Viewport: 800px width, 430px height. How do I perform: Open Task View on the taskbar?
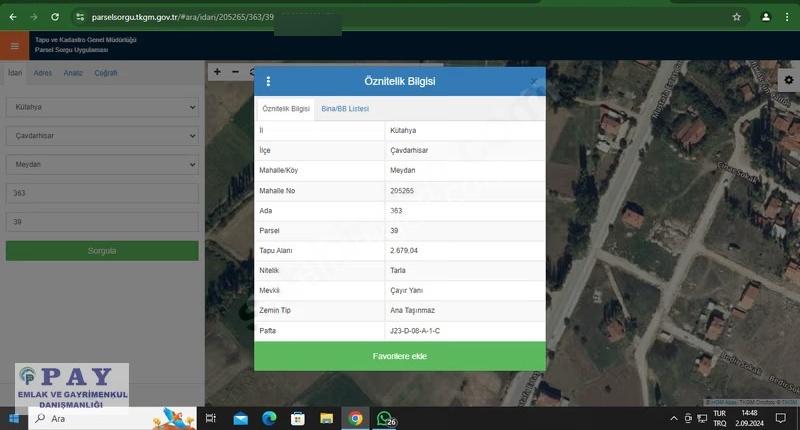click(211, 418)
